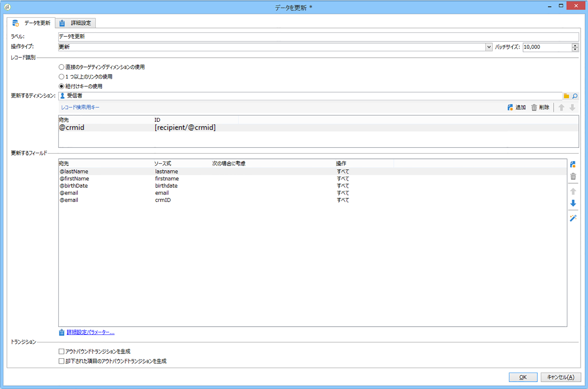588x389 pixels.
Task: Click the trash icon beside fields list
Action: [573, 177]
